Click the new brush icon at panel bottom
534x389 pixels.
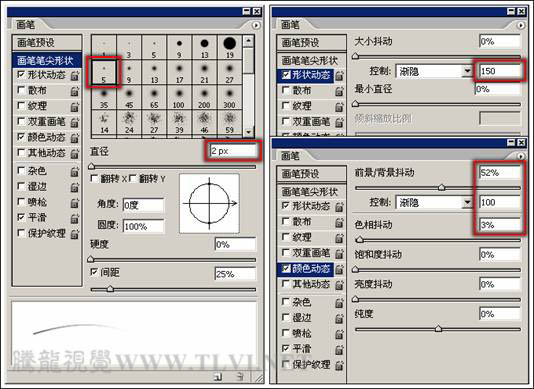(218, 376)
